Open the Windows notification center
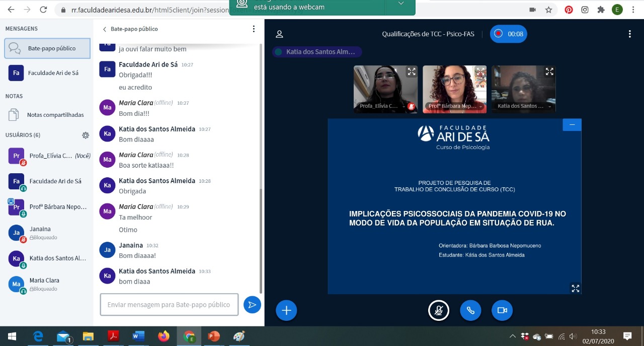644x346 pixels. (627, 336)
